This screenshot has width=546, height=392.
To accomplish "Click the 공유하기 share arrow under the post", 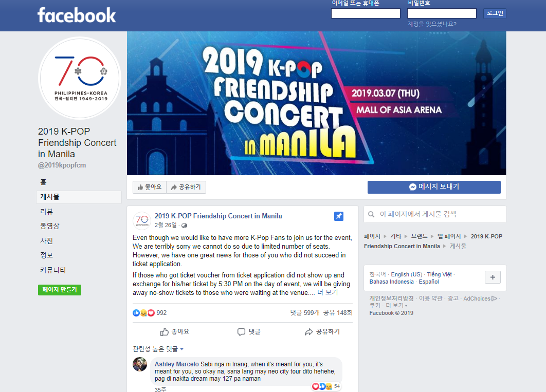I will 322,332.
